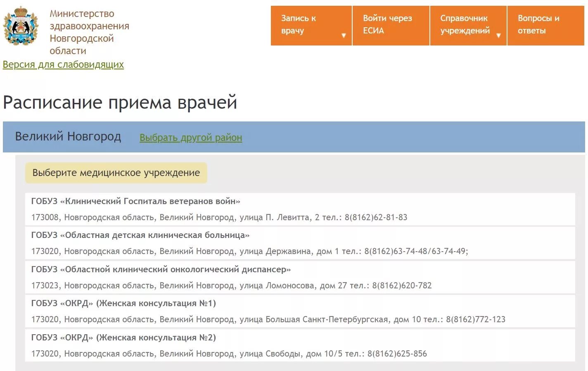Click the Novgorod region coat of arms logo
This screenshot has height=371, width=588.
tap(21, 26)
